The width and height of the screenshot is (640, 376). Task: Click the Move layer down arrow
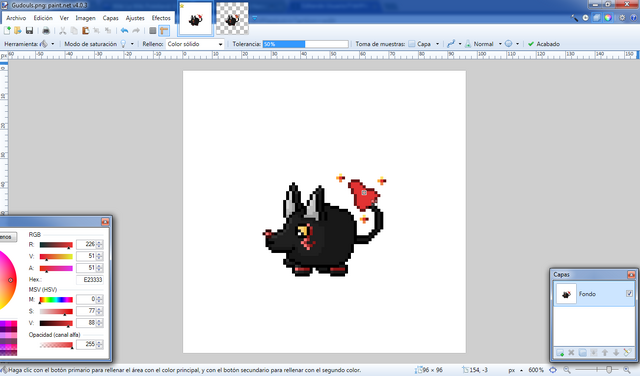coord(616,352)
